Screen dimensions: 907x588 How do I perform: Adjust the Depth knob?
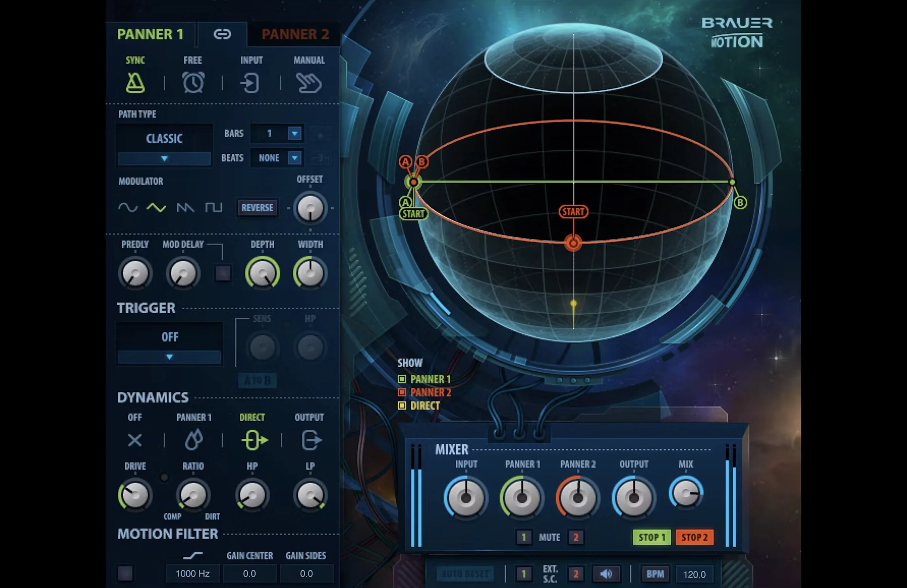point(262,272)
